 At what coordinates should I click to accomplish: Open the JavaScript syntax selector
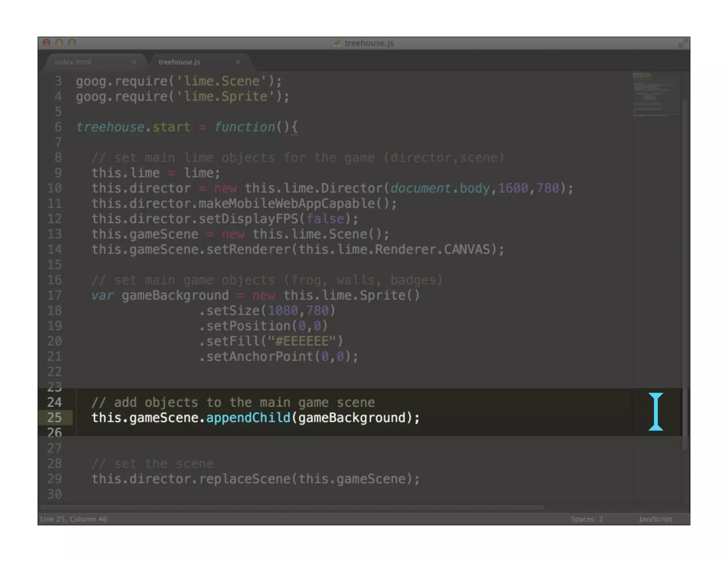[655, 519]
